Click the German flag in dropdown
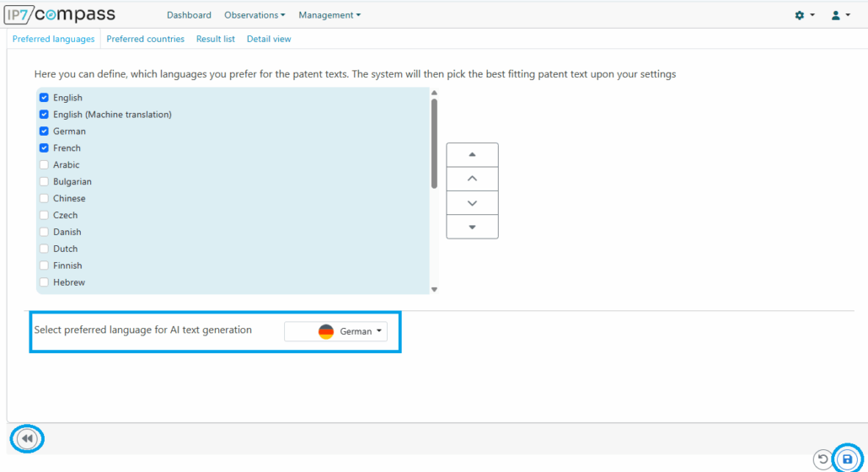 pyautogui.click(x=326, y=331)
